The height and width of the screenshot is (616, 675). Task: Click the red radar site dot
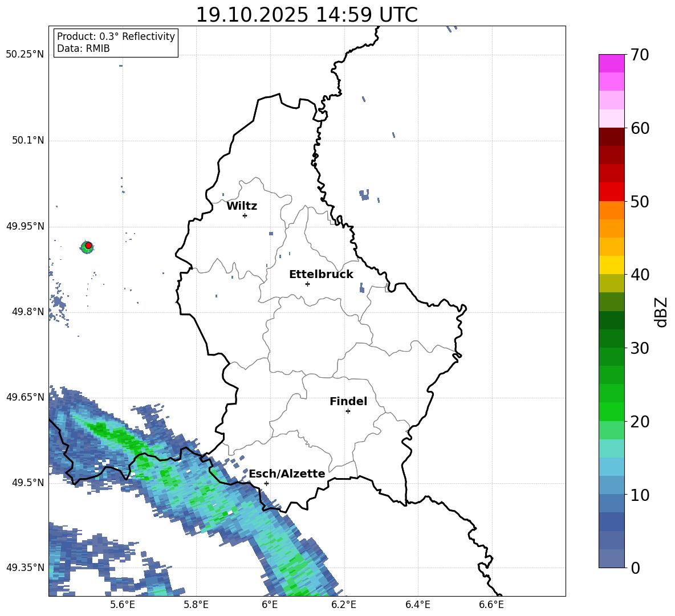[x=88, y=246]
